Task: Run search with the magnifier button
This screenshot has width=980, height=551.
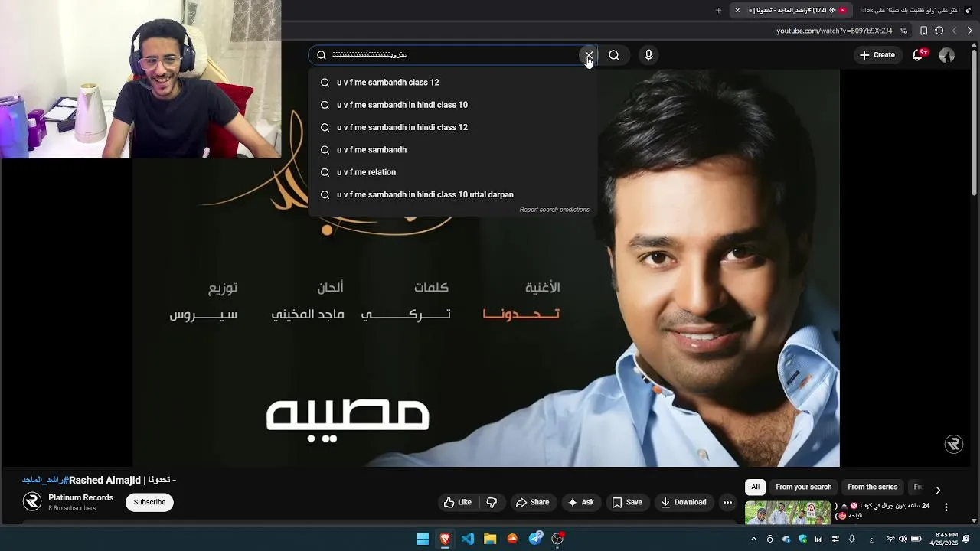Action: [614, 55]
